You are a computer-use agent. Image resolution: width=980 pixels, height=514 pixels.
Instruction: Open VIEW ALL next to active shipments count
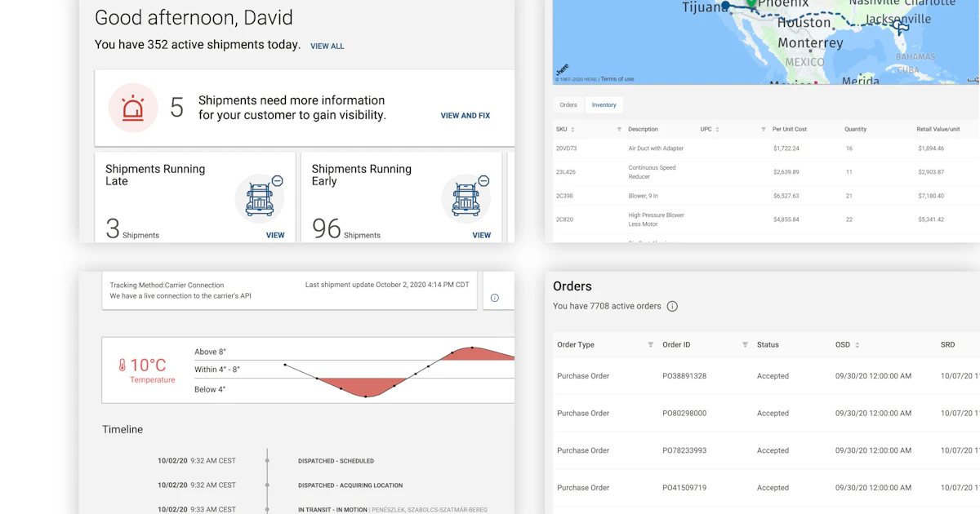coord(327,46)
